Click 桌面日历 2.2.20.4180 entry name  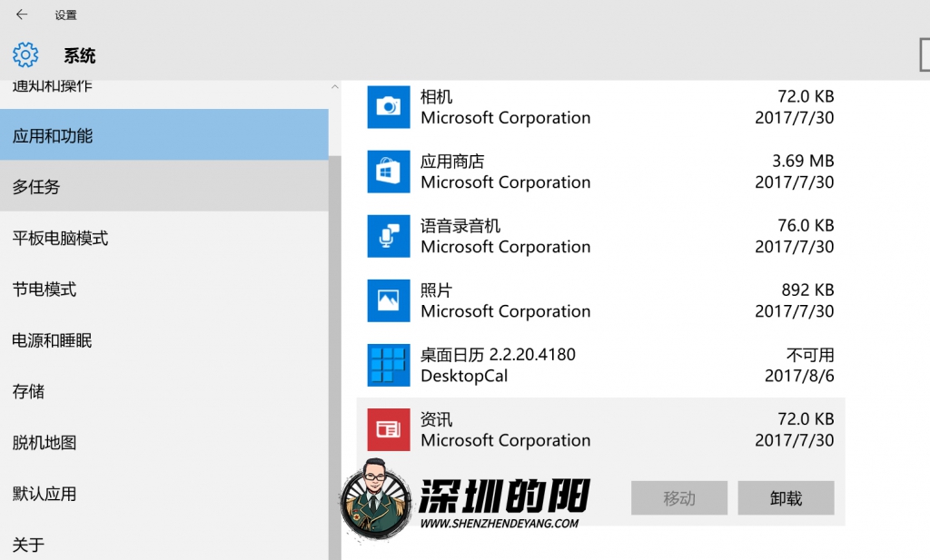[499, 354]
